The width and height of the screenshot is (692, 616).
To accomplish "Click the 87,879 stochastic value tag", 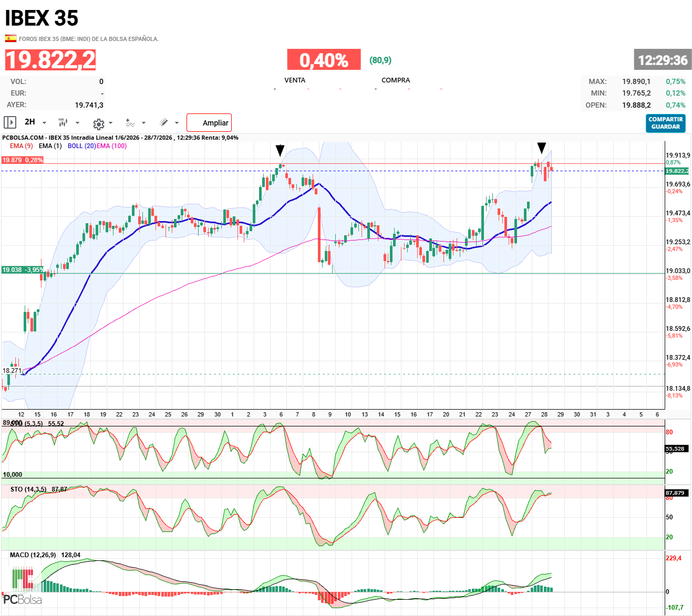I will (675, 493).
